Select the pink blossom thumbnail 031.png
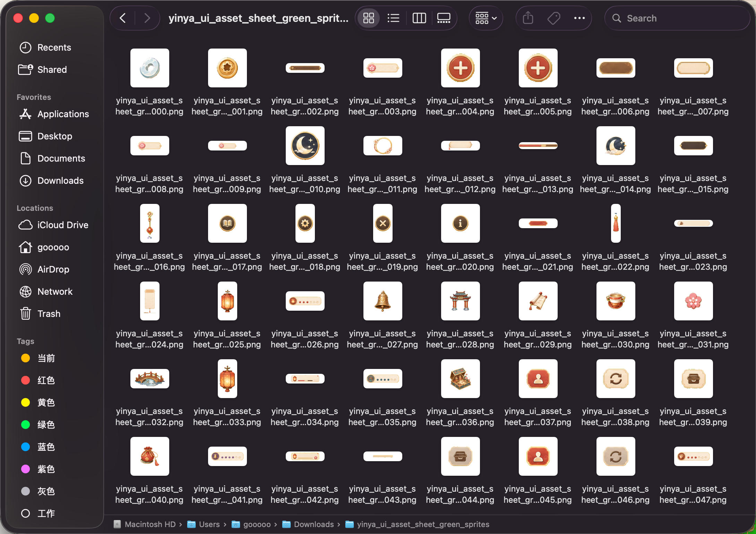 click(694, 301)
